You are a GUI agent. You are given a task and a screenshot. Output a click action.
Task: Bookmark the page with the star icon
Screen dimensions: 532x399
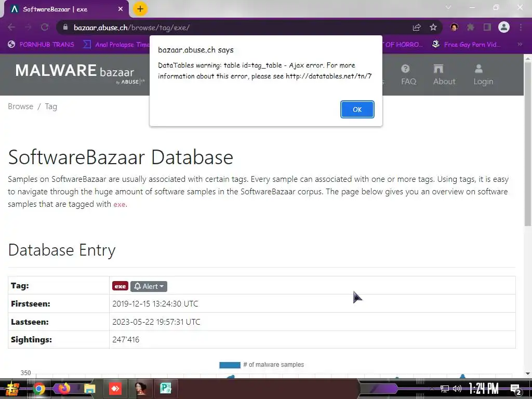coord(433,28)
